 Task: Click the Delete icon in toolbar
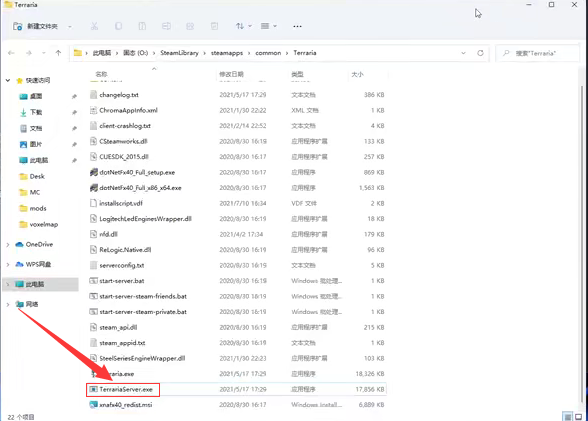214,26
